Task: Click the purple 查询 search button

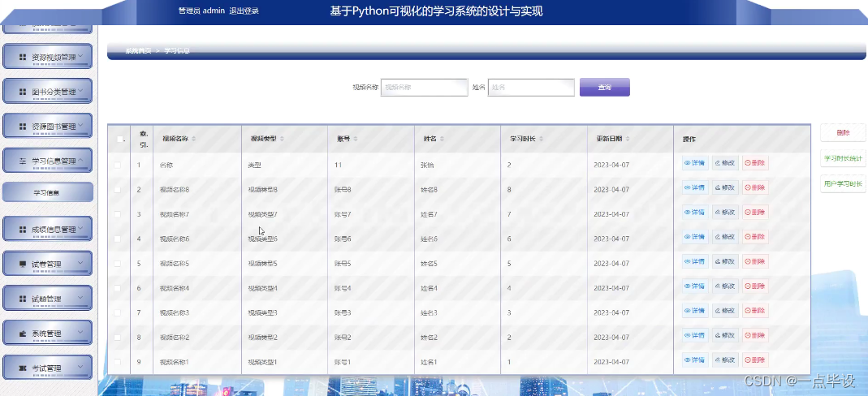Action: (604, 88)
